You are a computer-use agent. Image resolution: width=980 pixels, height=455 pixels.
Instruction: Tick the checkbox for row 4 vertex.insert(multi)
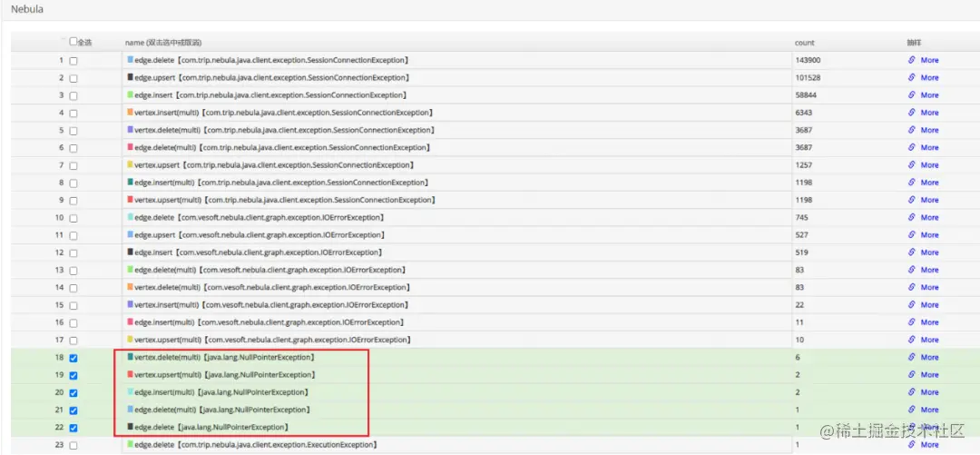(73, 114)
